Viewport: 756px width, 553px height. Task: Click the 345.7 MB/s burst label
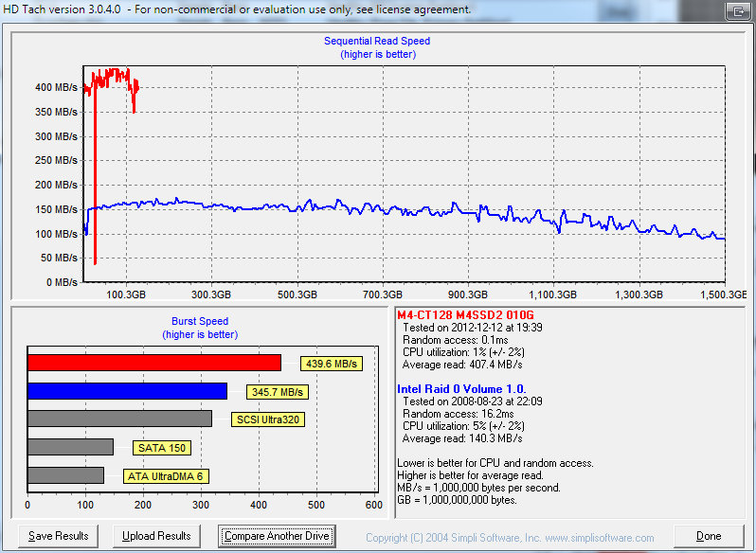[x=278, y=392]
